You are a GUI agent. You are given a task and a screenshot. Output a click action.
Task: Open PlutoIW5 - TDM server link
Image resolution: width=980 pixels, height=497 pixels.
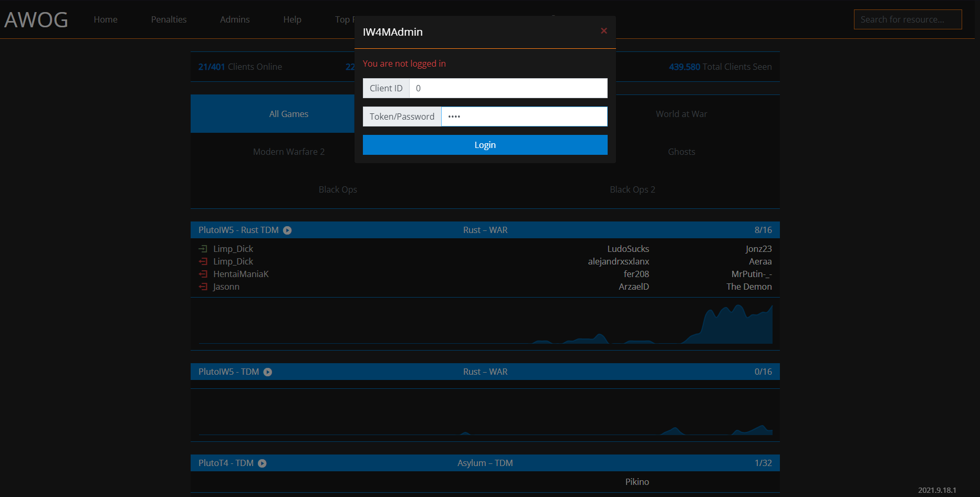228,372
